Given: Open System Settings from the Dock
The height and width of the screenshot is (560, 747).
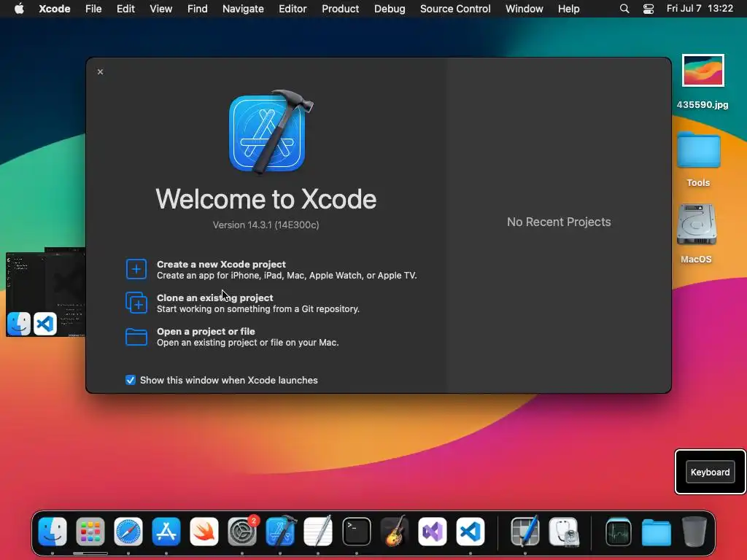Looking at the screenshot, I should click(242, 532).
